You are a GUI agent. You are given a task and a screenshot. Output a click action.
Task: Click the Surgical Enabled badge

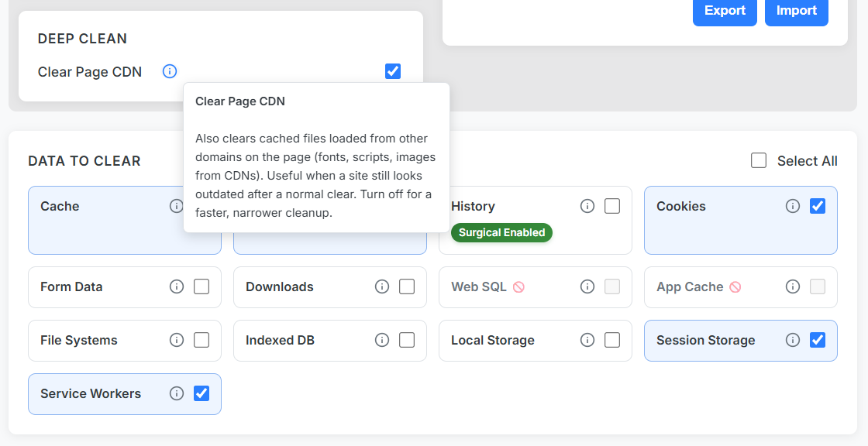[x=501, y=232]
